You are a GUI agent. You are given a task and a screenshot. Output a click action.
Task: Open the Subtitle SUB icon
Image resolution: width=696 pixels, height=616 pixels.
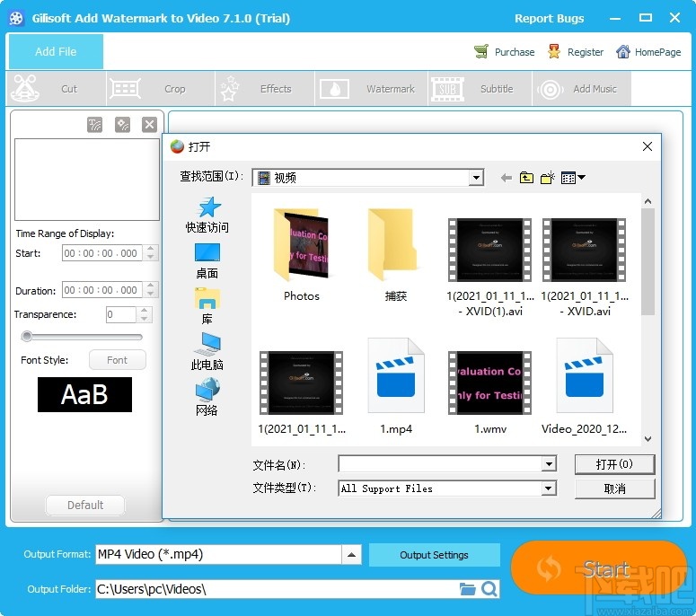pos(447,89)
